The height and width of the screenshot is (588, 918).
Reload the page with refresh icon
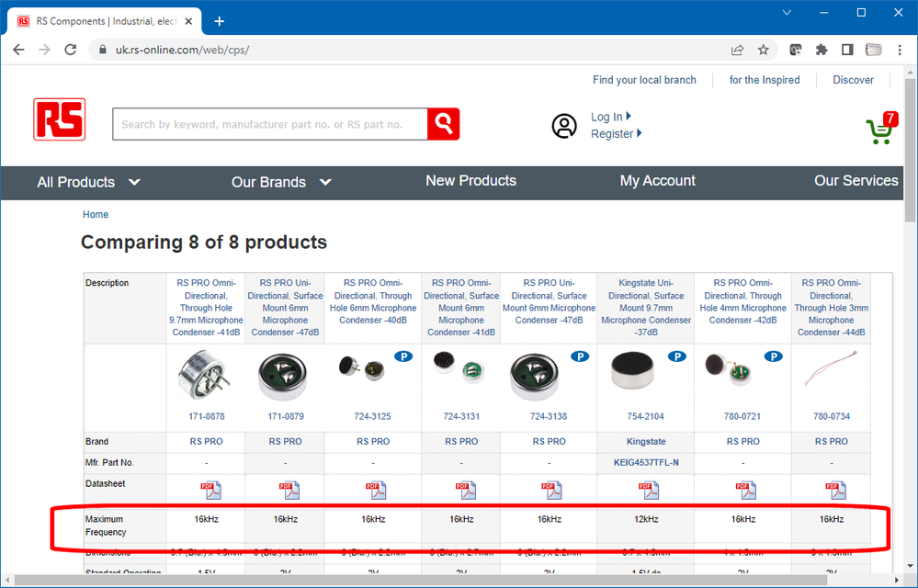(x=71, y=50)
